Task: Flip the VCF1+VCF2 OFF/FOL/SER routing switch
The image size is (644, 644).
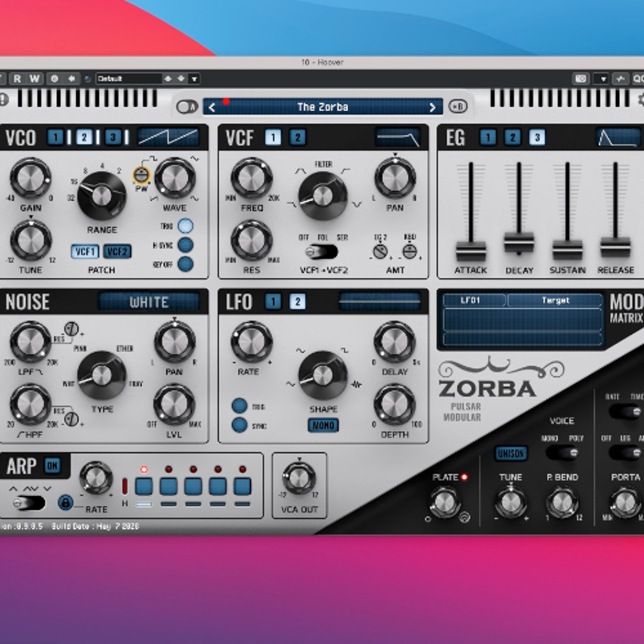Action: (x=322, y=252)
